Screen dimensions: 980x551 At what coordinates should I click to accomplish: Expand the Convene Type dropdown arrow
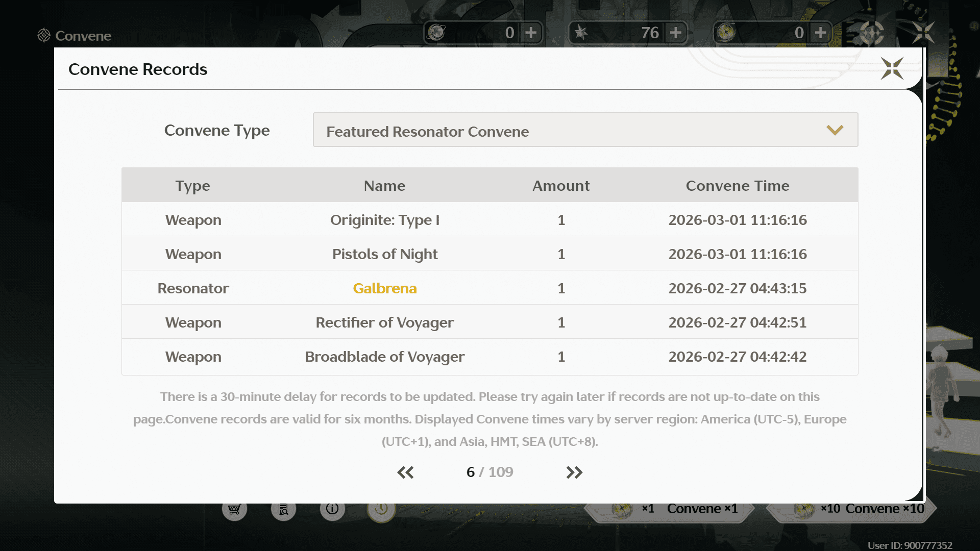pyautogui.click(x=835, y=130)
